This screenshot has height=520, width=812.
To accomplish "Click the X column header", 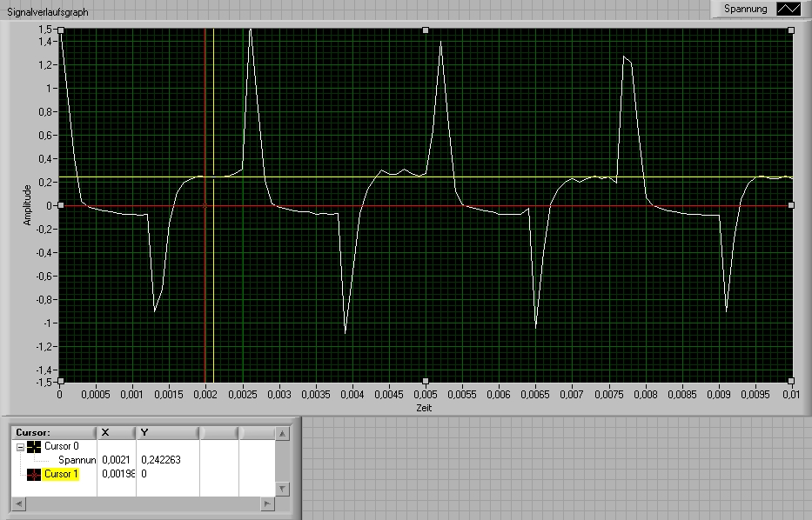I will 117,432.
